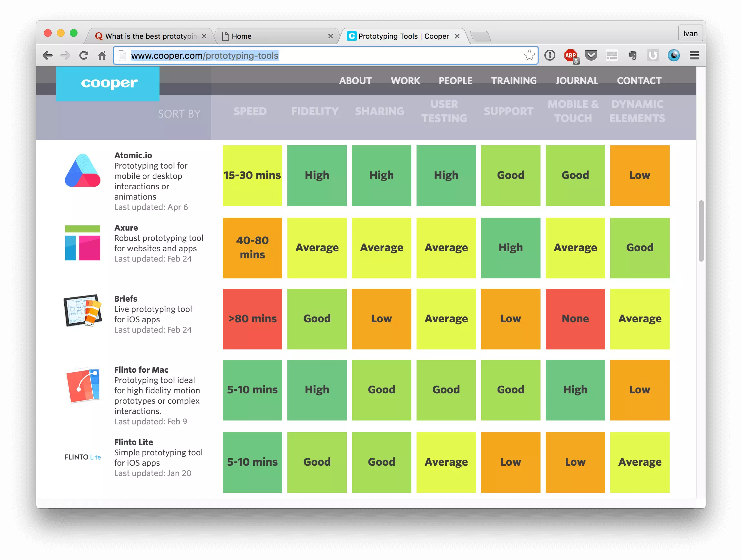Bookmark page with the star icon
The image size is (742, 560).
(529, 55)
